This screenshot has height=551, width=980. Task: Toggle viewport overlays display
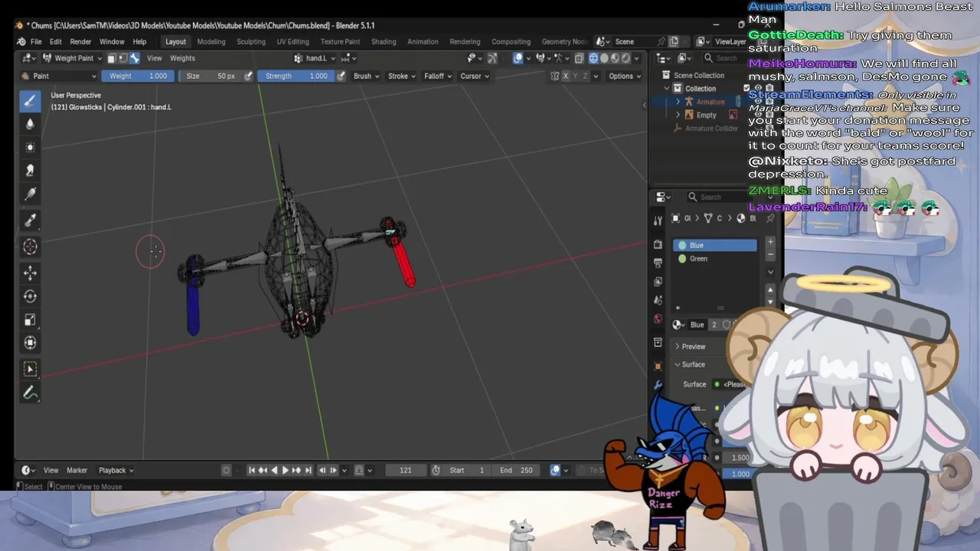518,58
